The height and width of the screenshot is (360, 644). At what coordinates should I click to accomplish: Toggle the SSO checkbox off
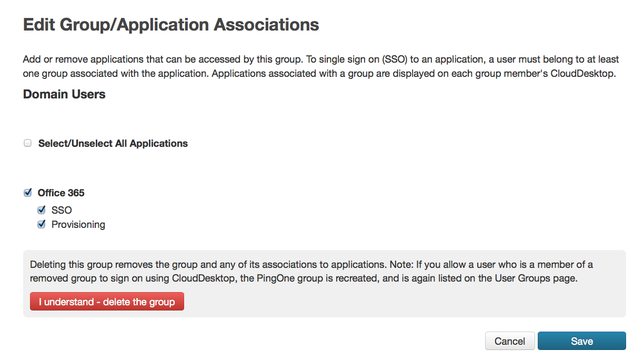click(x=42, y=209)
